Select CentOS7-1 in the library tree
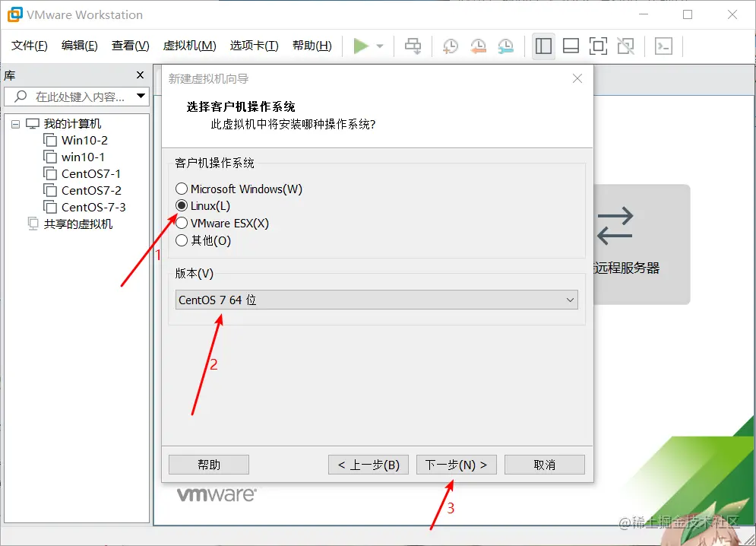756x546 pixels. coord(90,173)
